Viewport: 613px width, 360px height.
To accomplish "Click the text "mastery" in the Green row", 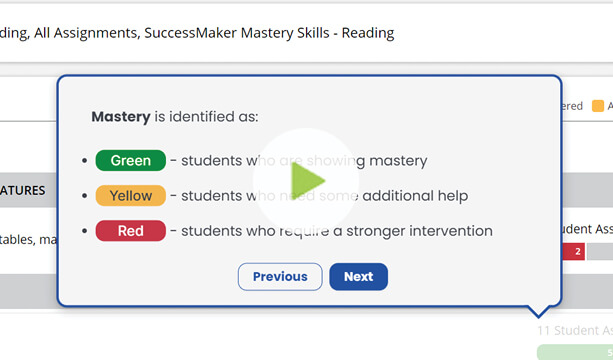I will 398,161.
